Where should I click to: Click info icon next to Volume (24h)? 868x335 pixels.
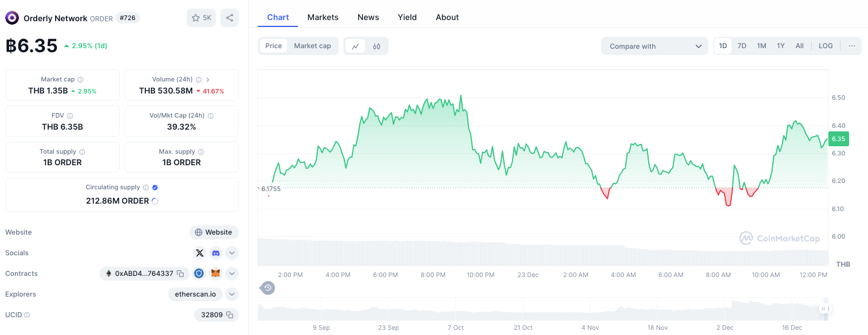[199, 80]
